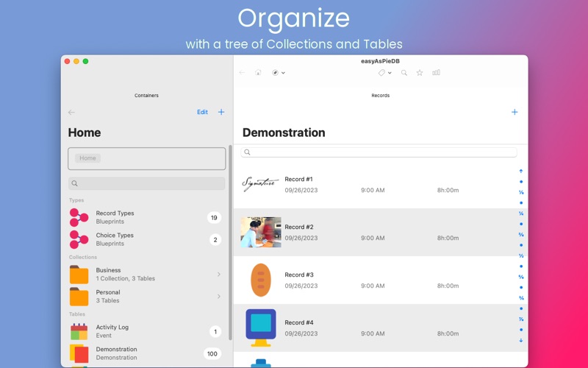Screen dimensions: 588x368
Task: Open the tag dropdown in the toolbar
Action: pyautogui.click(x=384, y=73)
